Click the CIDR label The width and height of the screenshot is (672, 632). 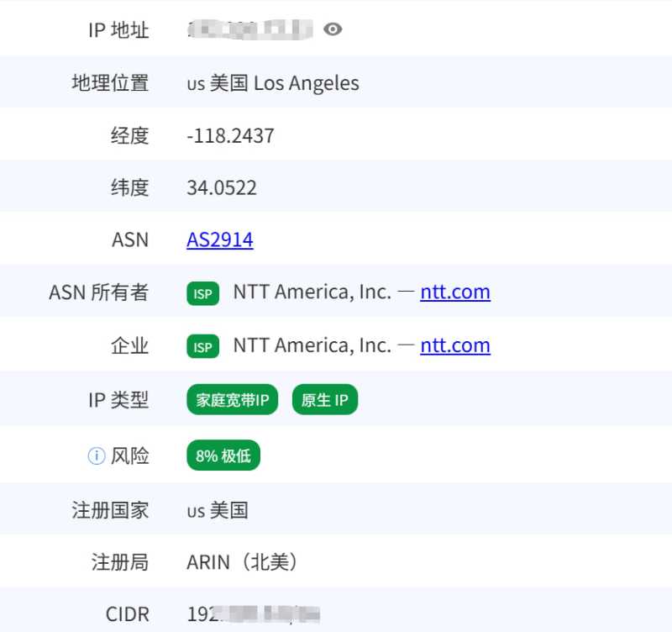click(128, 614)
